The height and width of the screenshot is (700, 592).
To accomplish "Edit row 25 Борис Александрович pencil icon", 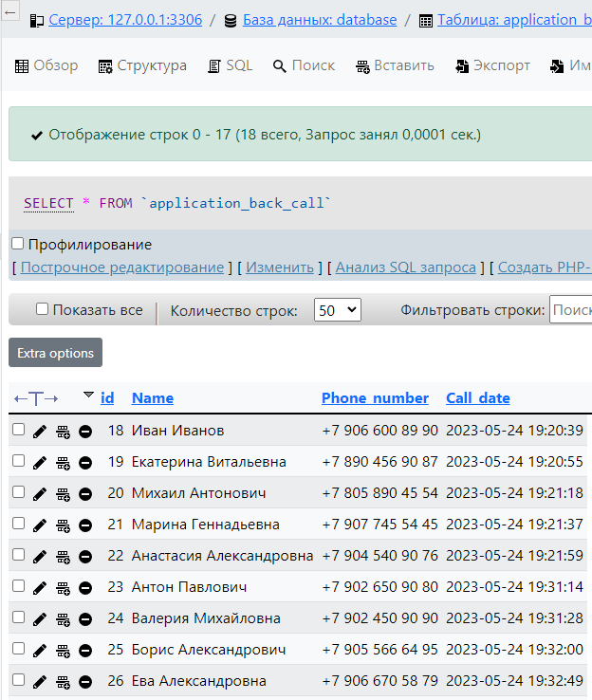I will click(40, 651).
